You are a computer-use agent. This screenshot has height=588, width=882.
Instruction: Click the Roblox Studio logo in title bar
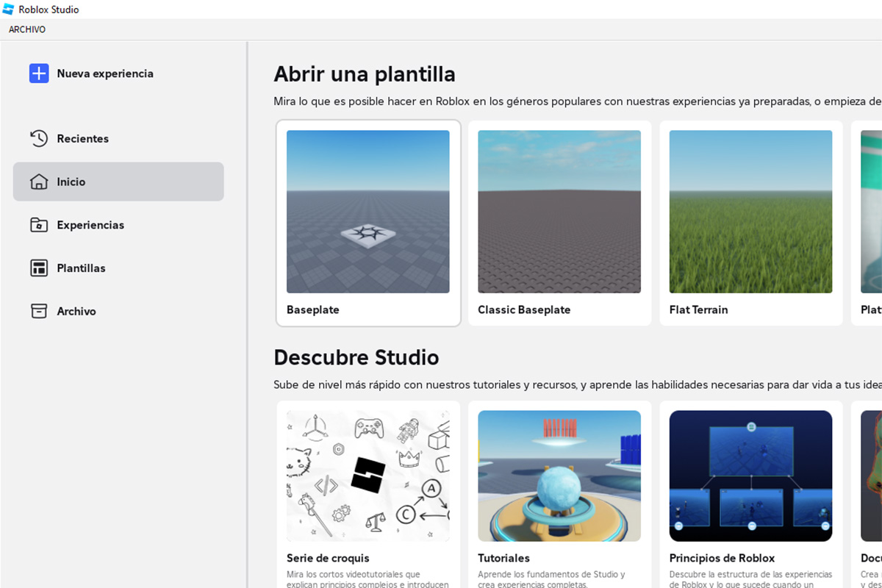[8, 10]
